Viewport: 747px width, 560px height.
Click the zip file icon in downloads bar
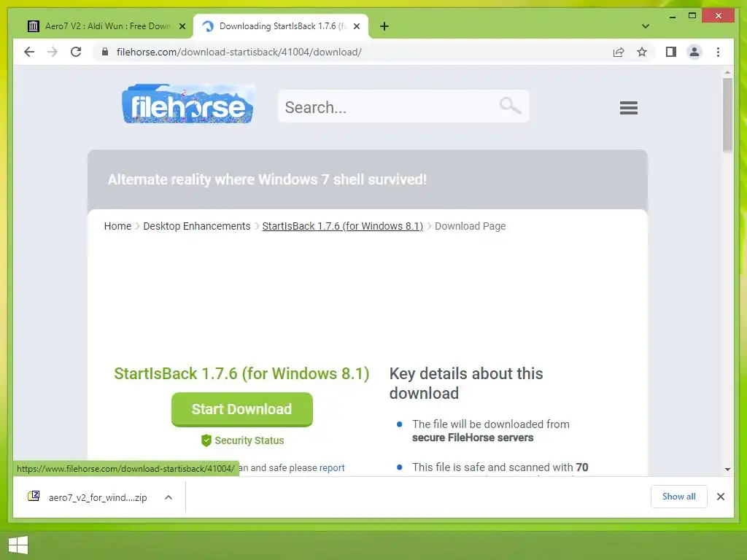(34, 496)
